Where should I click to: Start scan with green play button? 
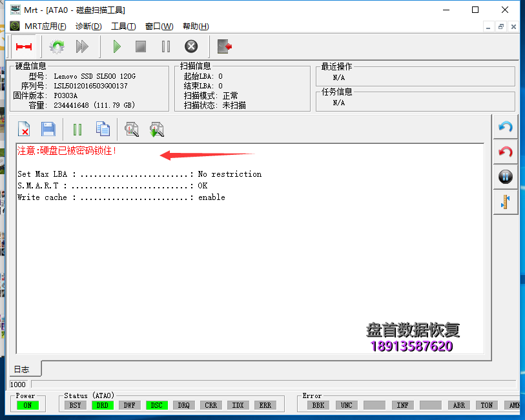tap(117, 46)
